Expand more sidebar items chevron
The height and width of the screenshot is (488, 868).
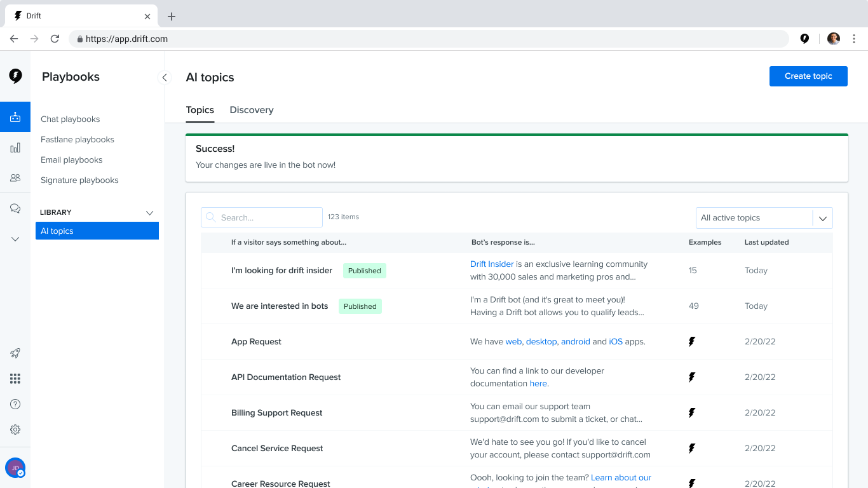coord(15,239)
